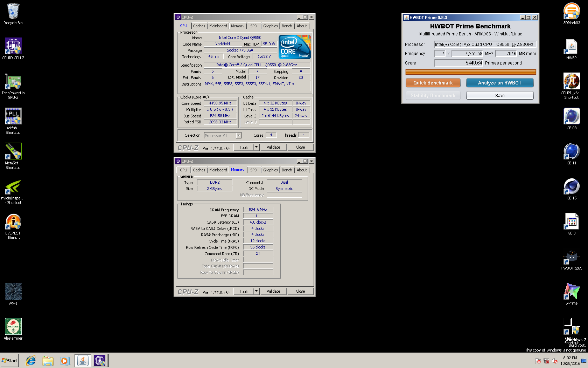Switch to SPD tab in upper CPU-Z

tap(254, 26)
